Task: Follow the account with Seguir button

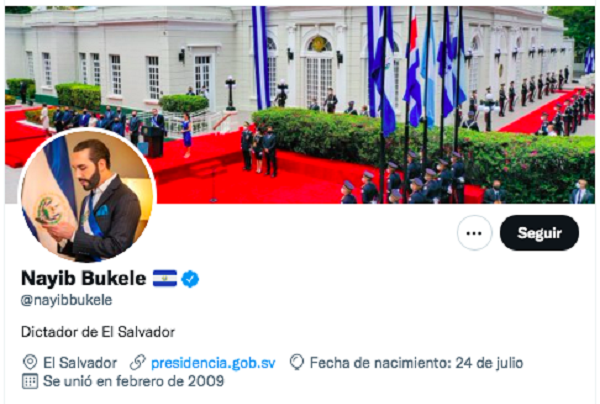Action: (539, 233)
